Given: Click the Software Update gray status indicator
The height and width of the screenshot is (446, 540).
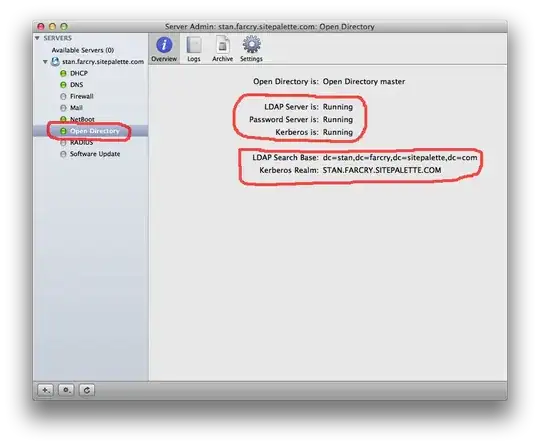Looking at the screenshot, I should tap(63, 154).
